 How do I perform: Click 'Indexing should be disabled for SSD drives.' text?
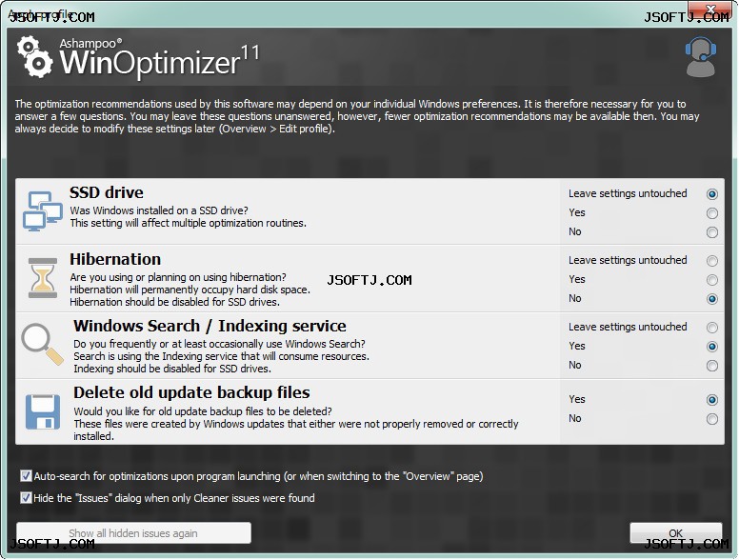172,369
